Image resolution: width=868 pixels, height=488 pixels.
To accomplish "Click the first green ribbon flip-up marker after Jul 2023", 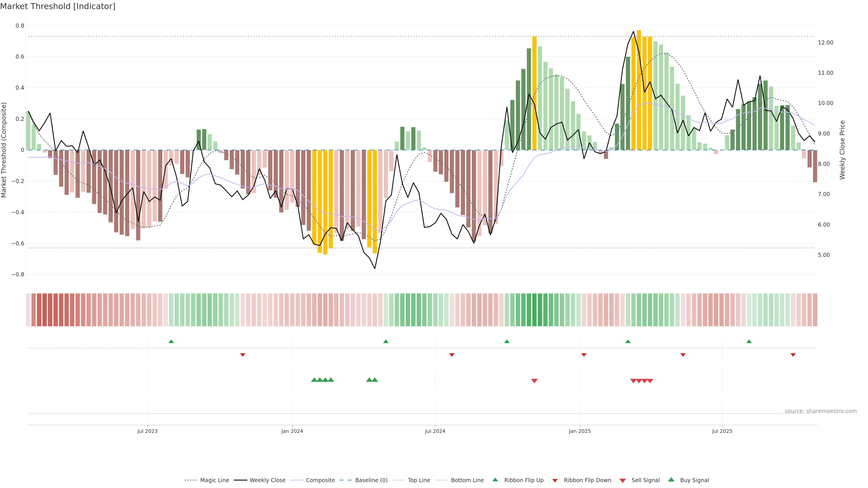I will pyautogui.click(x=171, y=342).
